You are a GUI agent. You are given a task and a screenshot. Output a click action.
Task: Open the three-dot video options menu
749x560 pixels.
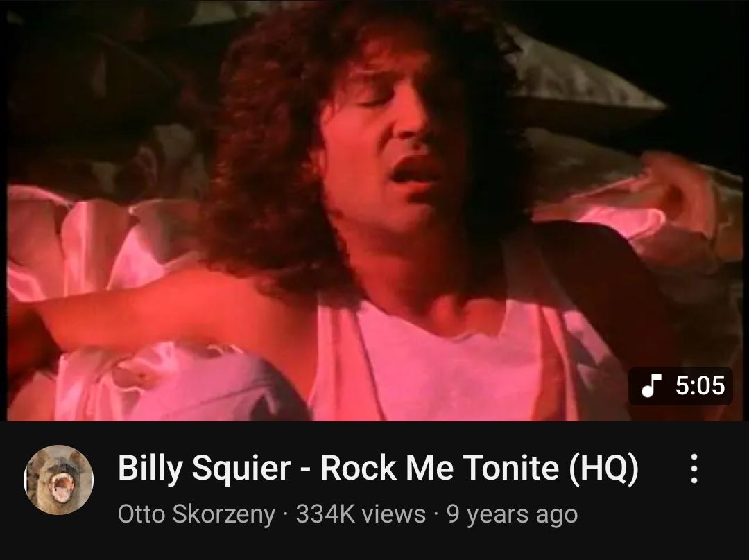(694, 469)
